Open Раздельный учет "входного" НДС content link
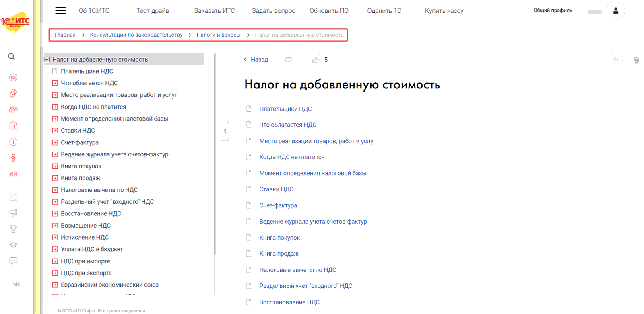This screenshot has height=314, width=644. [305, 286]
